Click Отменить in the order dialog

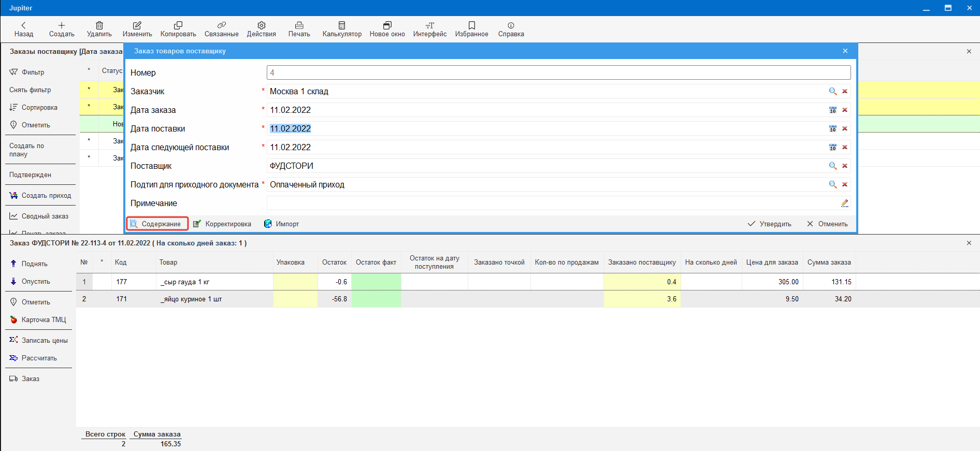[x=828, y=224]
